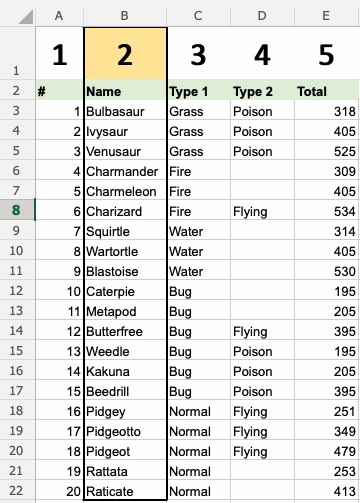
Task: Select row 14 header
Action: coord(17,330)
